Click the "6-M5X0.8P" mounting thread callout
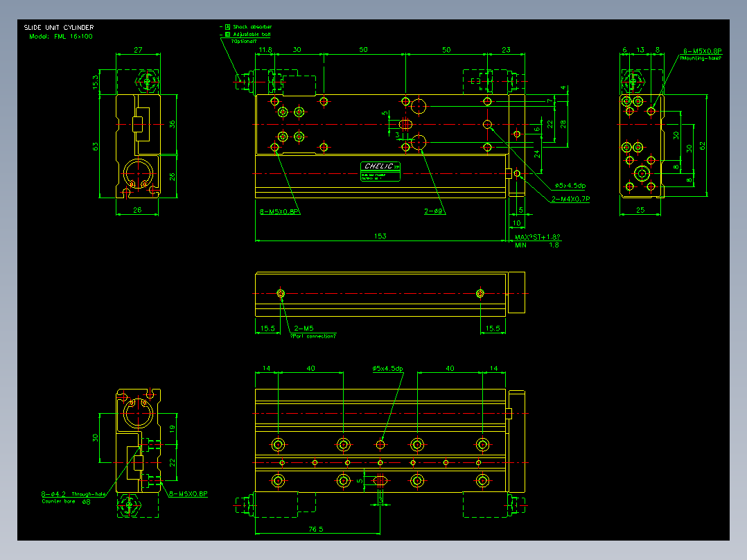 click(x=702, y=51)
